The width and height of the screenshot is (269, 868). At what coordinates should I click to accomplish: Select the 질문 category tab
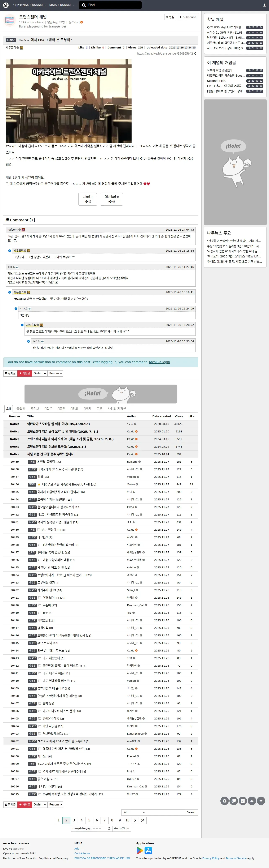click(48, 409)
